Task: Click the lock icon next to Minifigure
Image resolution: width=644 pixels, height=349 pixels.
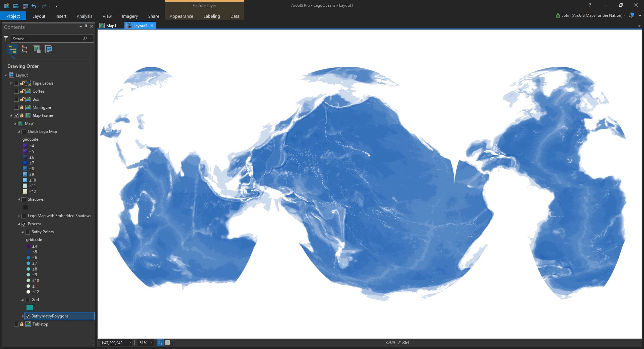Action: pos(22,107)
